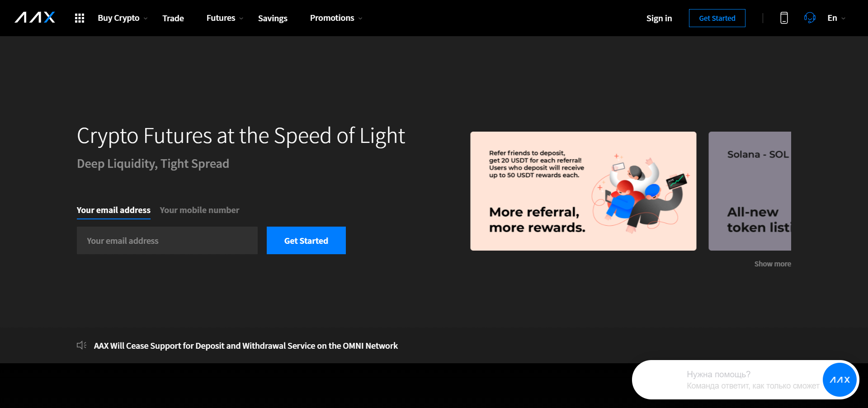Open the Solana - SOL token listing banner
This screenshot has height=408, width=868.
(x=750, y=191)
